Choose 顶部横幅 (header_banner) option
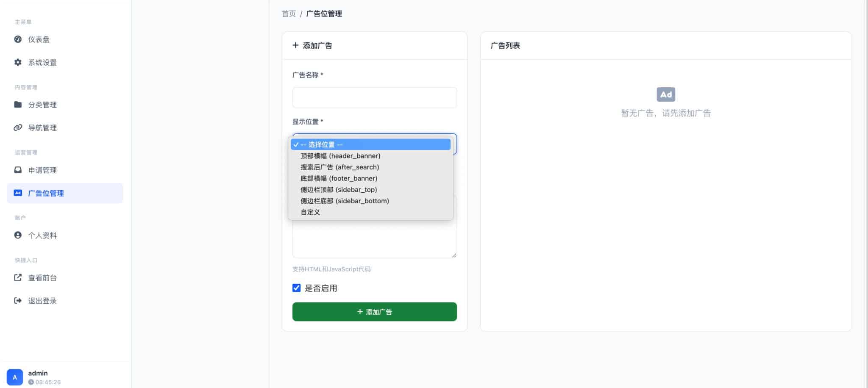868x388 pixels. 370,156
